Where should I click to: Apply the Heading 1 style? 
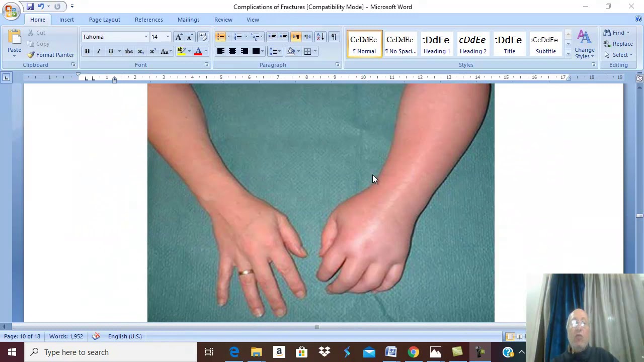coord(437,44)
